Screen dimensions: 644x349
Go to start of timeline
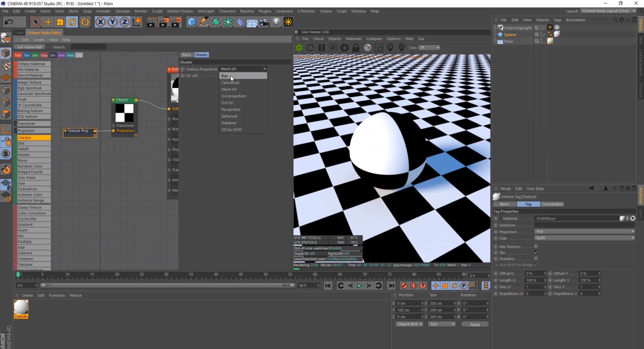tap(328, 286)
